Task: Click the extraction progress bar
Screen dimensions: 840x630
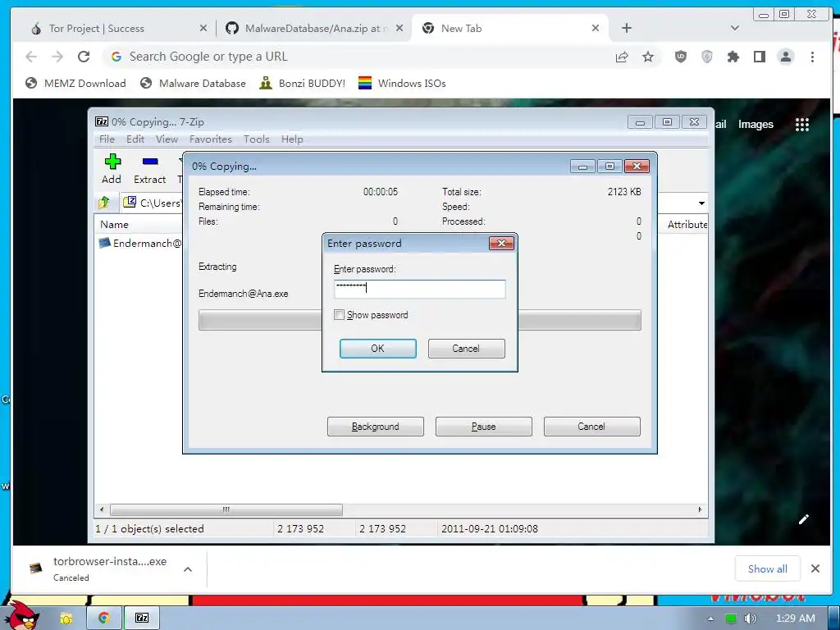Action: click(419, 320)
